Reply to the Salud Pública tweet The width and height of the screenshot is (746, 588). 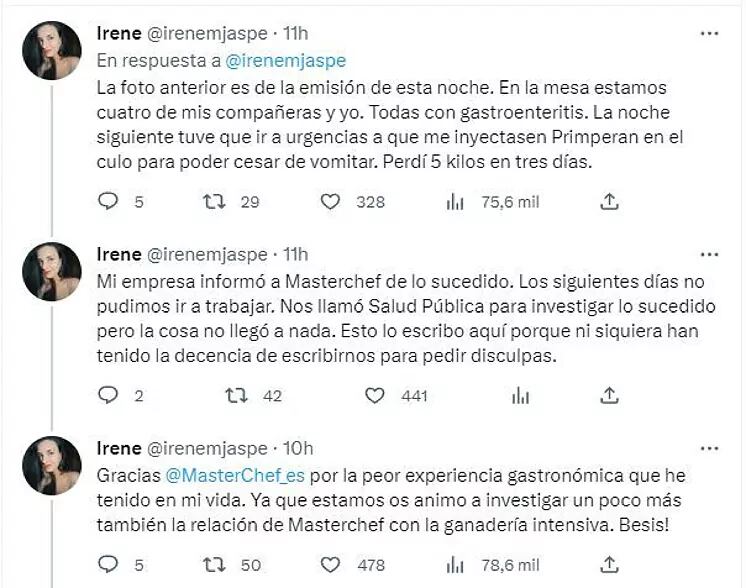click(x=108, y=396)
